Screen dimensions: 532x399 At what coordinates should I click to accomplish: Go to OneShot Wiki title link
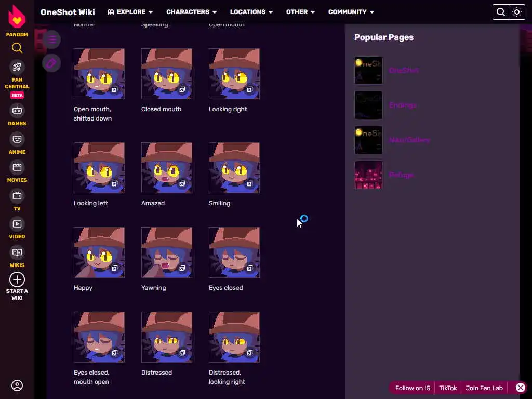68,12
